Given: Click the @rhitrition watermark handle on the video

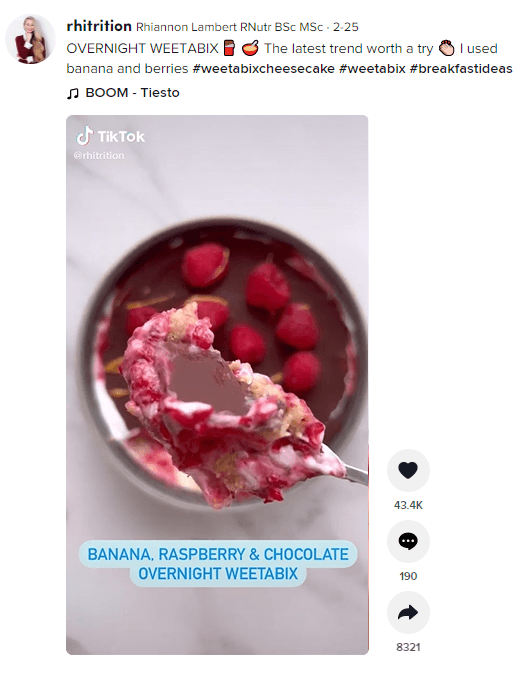Looking at the screenshot, I should pos(99,155).
